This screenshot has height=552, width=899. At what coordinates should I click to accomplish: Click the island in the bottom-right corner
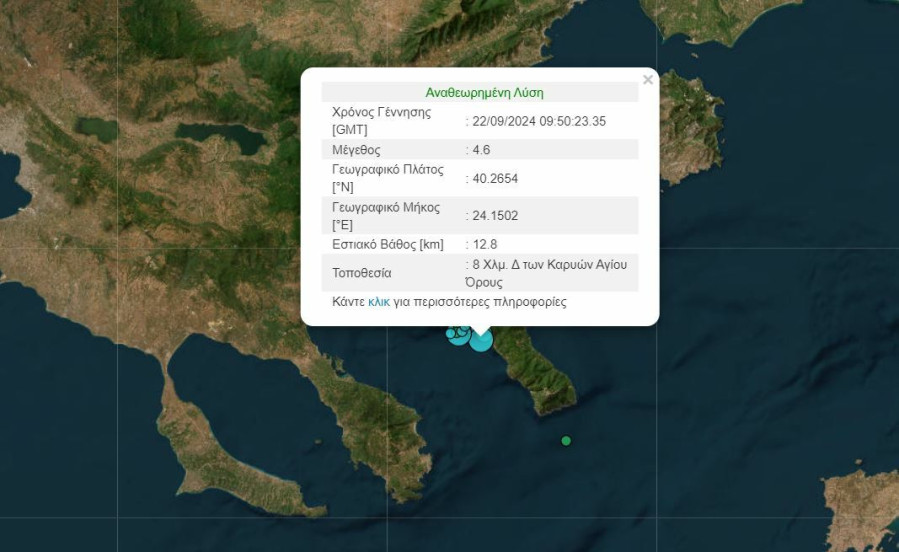point(863,506)
